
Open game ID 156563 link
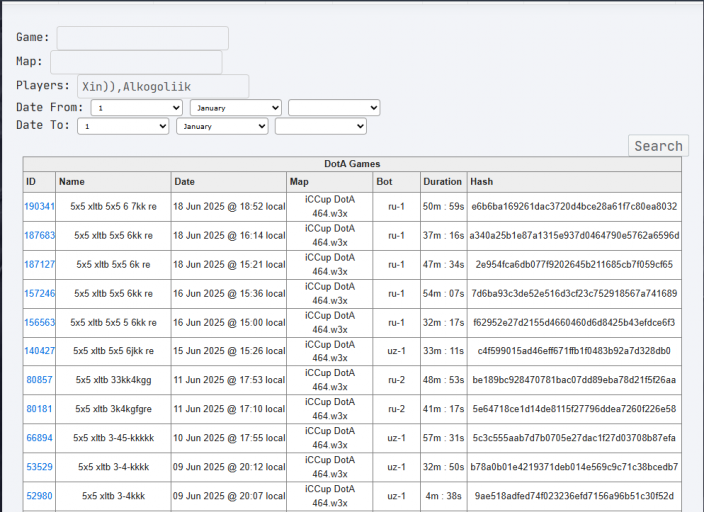point(40,322)
